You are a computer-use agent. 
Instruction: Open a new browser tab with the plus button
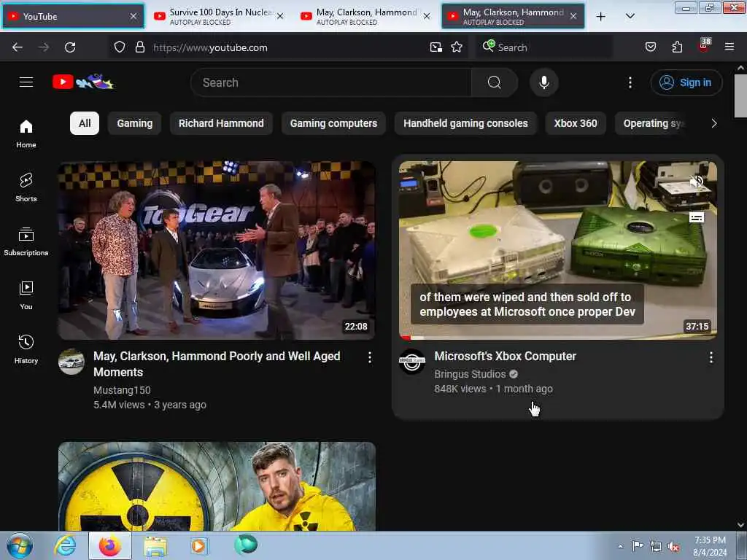601,16
